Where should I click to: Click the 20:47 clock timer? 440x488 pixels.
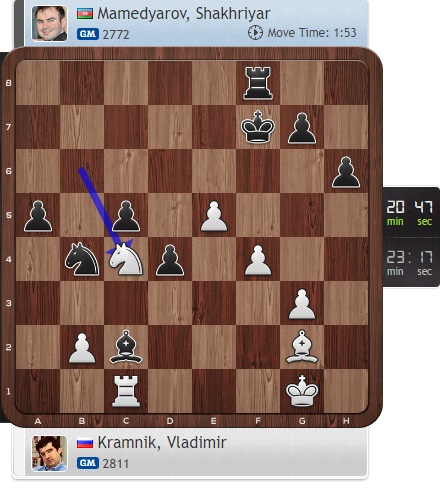pyautogui.click(x=409, y=212)
